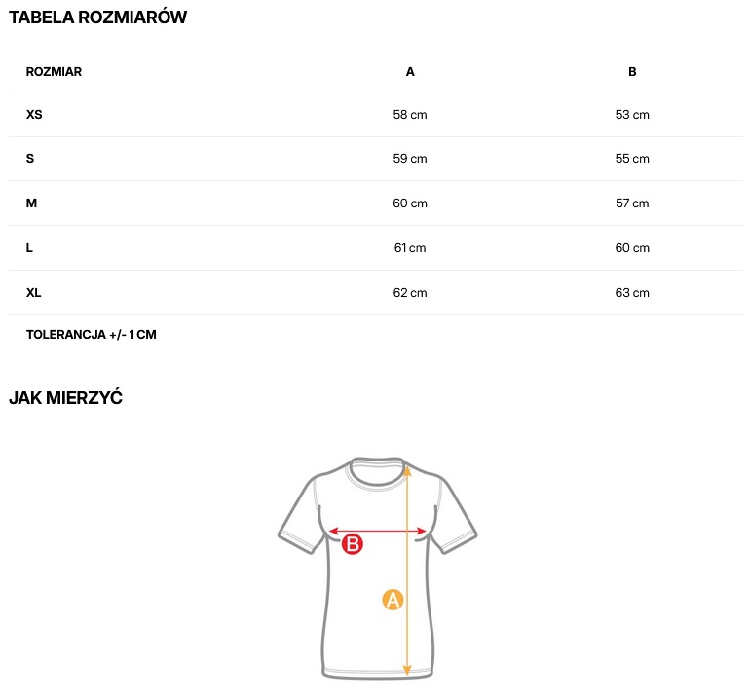The image size is (749, 700).
Task: Select the M size row label
Action: [31, 203]
